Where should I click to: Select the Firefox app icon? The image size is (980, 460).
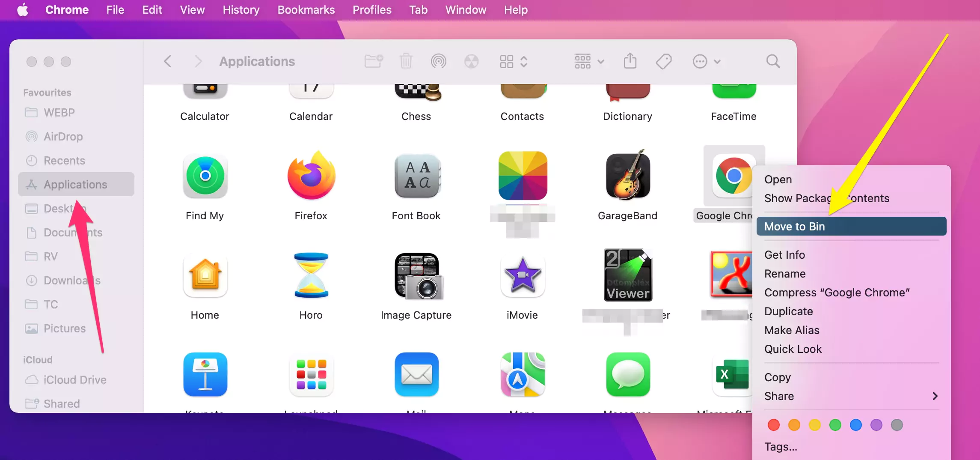pos(311,175)
